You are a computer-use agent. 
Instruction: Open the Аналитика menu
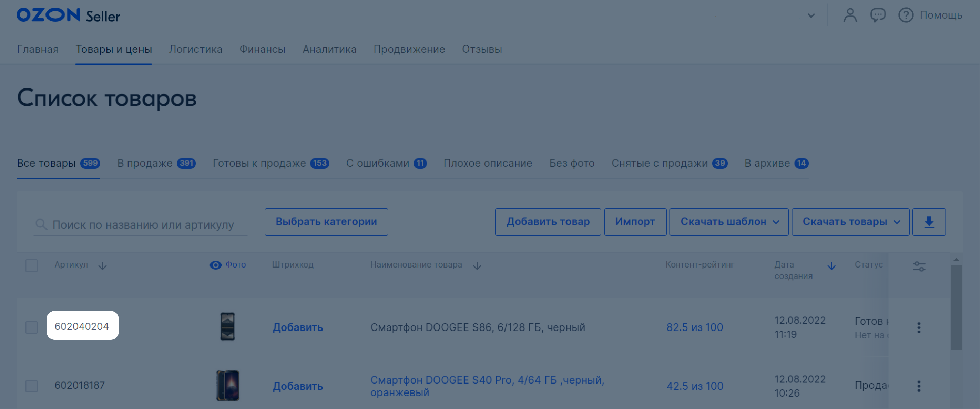coord(329,49)
